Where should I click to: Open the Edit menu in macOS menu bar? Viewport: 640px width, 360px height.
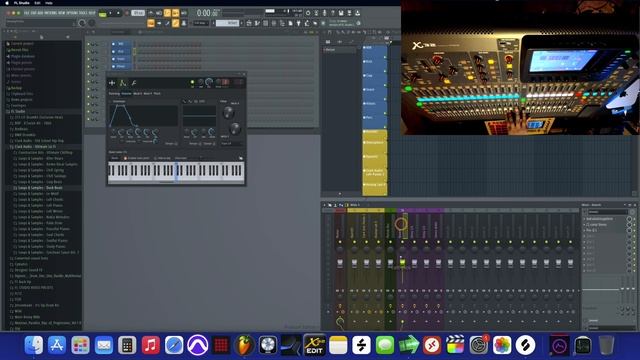point(38,3)
